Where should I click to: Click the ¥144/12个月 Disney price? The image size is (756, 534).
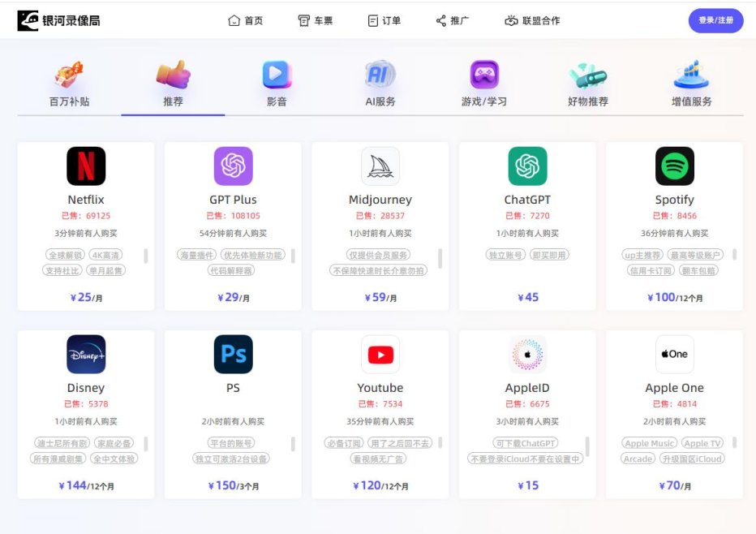(x=86, y=485)
